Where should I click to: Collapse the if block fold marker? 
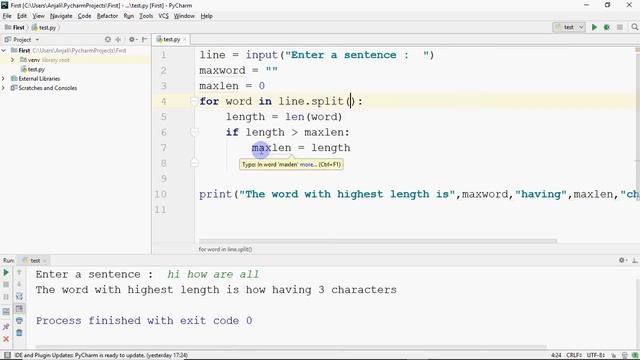(x=194, y=132)
